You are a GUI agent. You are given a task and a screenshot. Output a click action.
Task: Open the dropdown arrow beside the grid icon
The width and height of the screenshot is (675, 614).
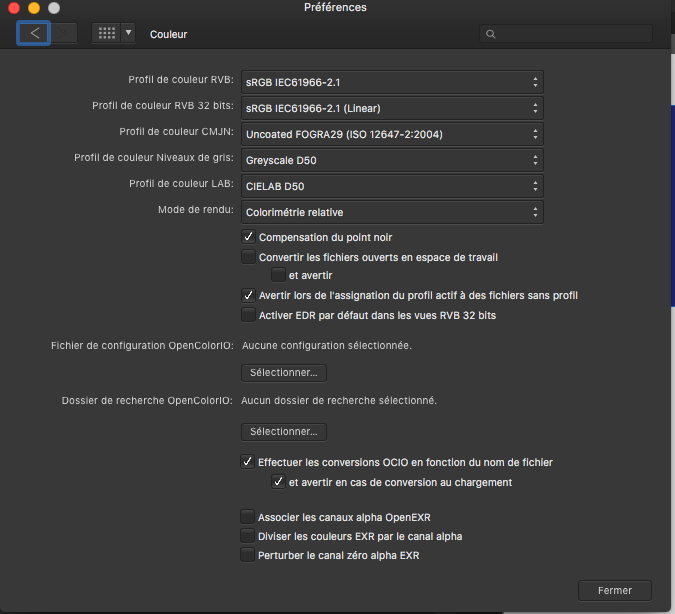(x=128, y=33)
